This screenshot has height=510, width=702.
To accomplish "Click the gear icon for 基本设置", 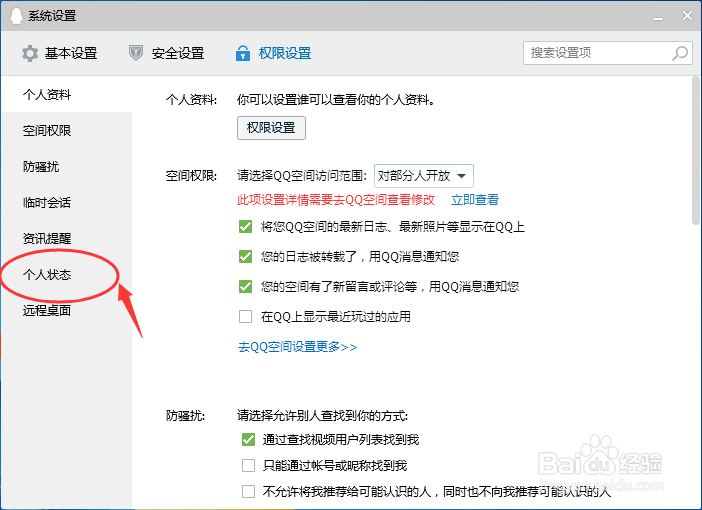I will [x=30, y=53].
